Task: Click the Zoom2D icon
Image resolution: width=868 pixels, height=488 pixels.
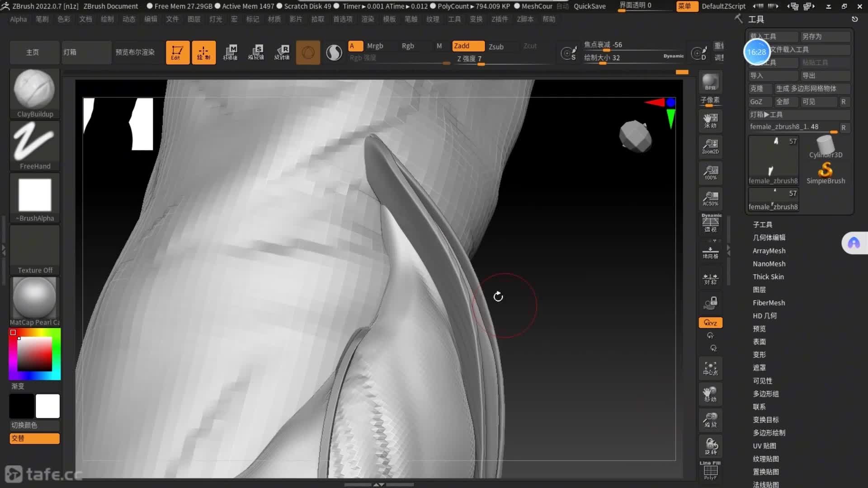Action: 710,146
